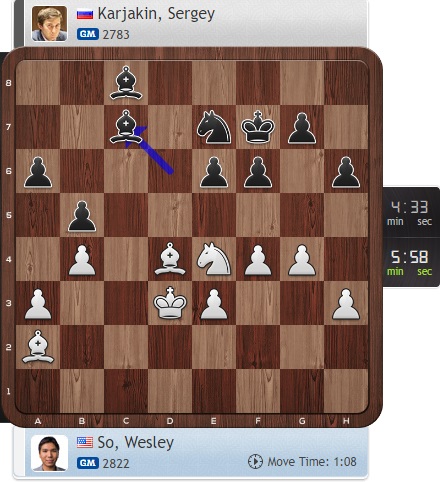This screenshot has height=482, width=440.
Task: Click the black pawn on b5
Action: [82, 216]
